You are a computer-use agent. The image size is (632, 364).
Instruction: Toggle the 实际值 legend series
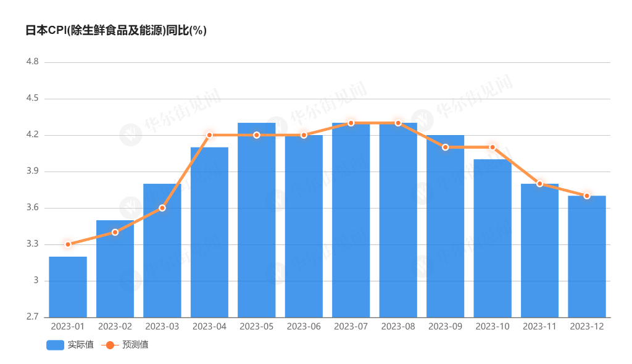click(x=81, y=345)
